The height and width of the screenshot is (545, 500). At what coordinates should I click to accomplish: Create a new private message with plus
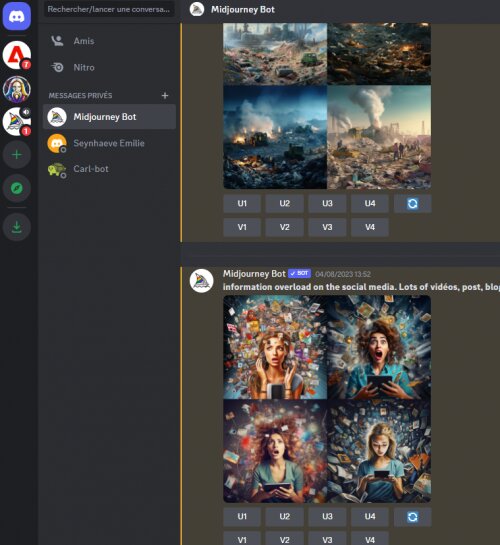pos(165,95)
